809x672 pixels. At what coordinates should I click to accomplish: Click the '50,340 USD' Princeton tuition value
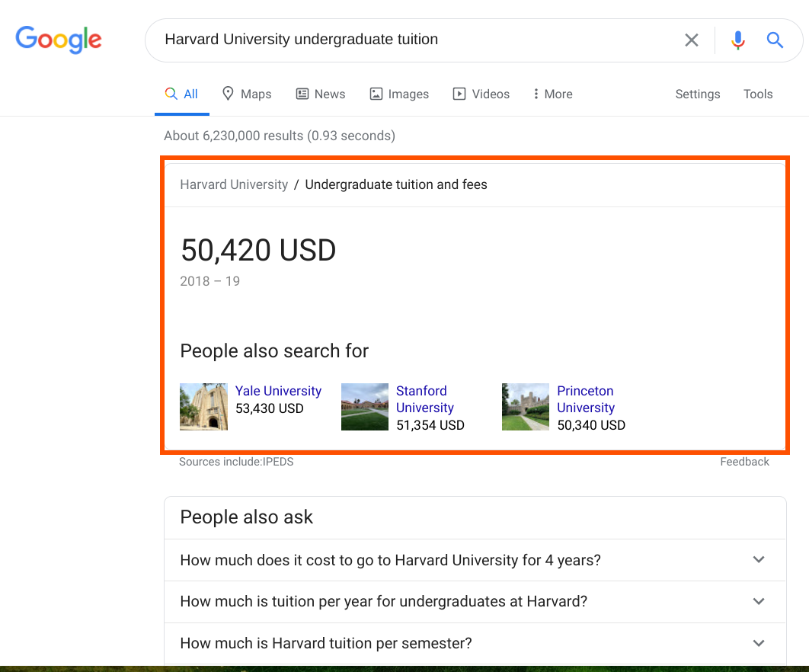[591, 425]
